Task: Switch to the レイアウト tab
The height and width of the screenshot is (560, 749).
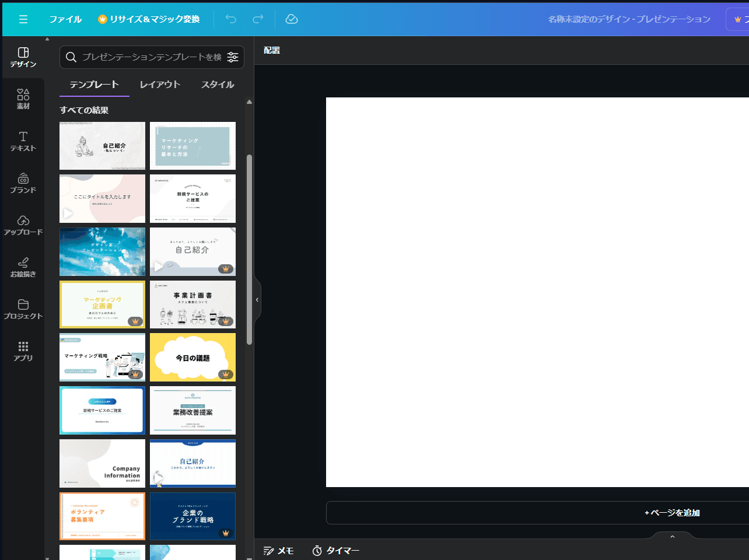Action: tap(160, 85)
